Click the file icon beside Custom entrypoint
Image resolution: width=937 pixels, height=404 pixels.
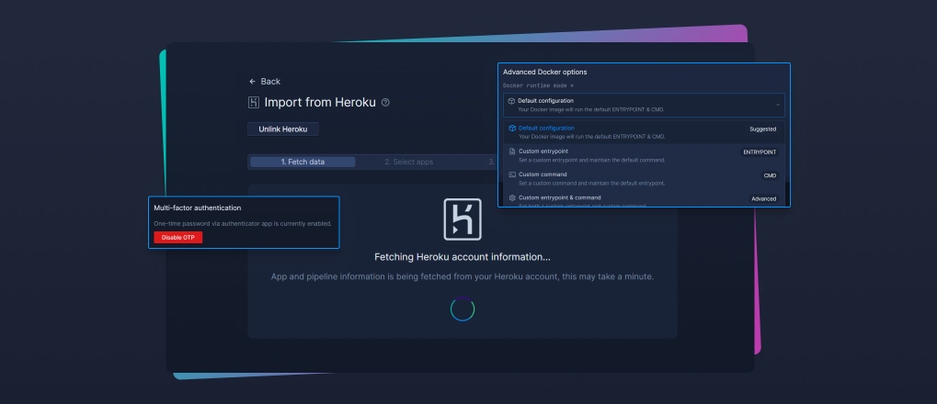click(x=512, y=151)
